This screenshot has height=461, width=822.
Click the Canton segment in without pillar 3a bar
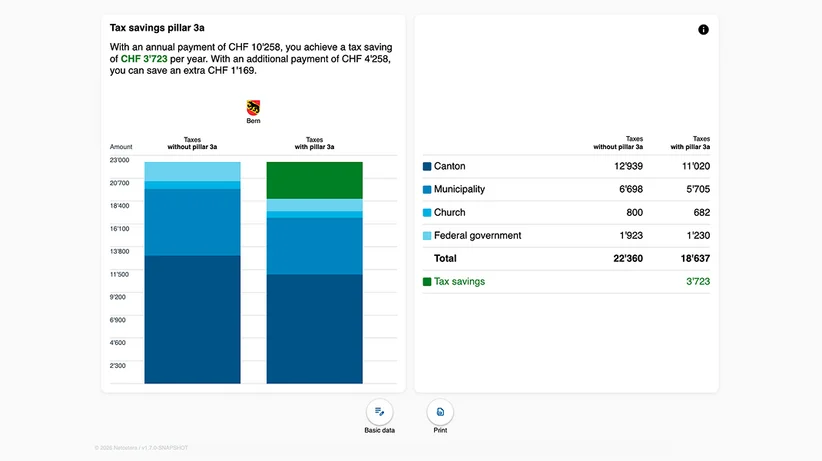pos(192,319)
